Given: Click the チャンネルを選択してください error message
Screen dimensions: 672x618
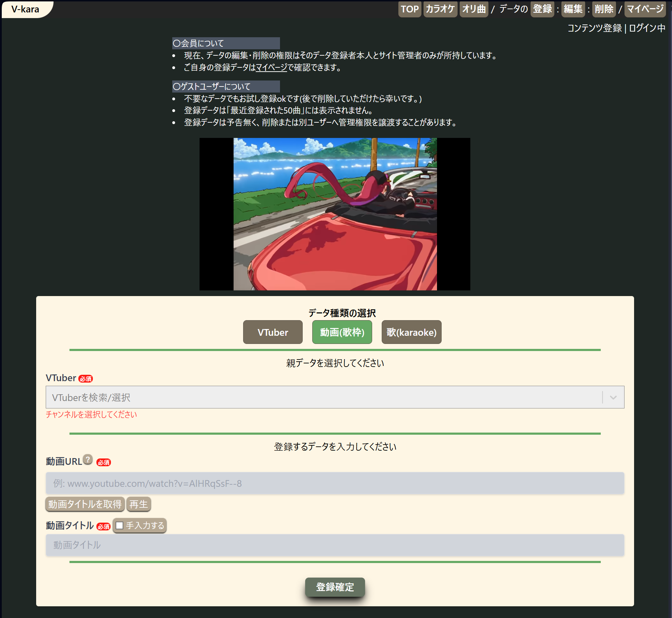Looking at the screenshot, I should (x=91, y=414).
